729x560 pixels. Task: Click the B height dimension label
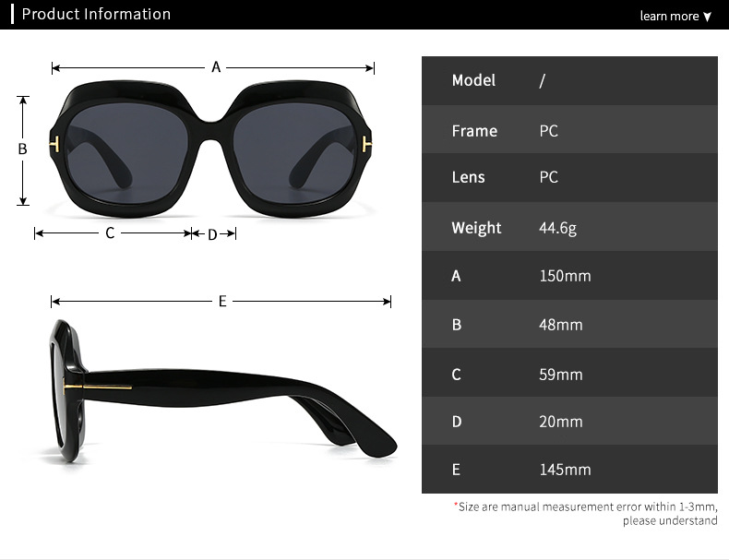tap(22, 149)
